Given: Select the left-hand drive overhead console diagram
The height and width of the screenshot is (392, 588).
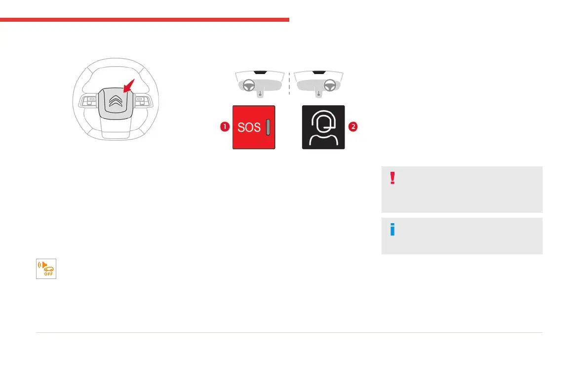Looking at the screenshot, I should pos(260,83).
